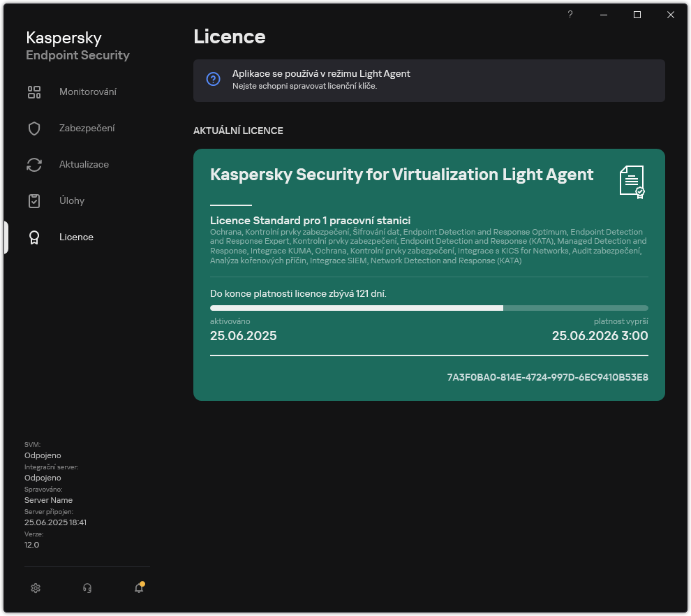Open the Monitorování dashboard icon
This screenshot has width=691, height=616.
(34, 91)
